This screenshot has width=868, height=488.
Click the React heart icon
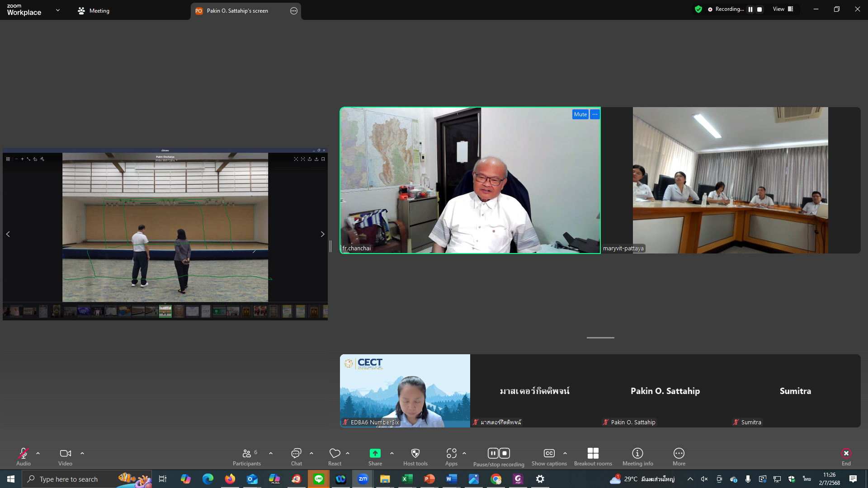click(335, 453)
